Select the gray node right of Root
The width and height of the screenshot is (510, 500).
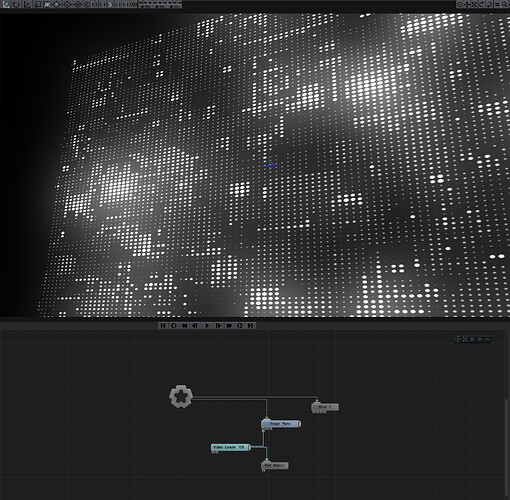tap(325, 407)
